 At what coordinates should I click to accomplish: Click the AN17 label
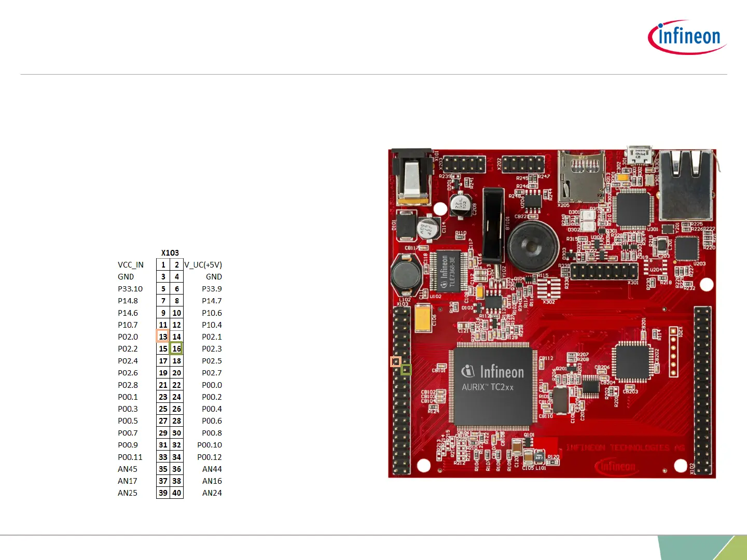[128, 481]
